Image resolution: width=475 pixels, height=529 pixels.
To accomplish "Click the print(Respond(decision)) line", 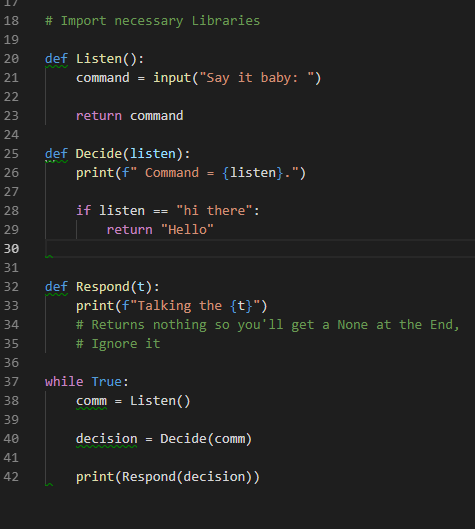I will pos(168,477).
